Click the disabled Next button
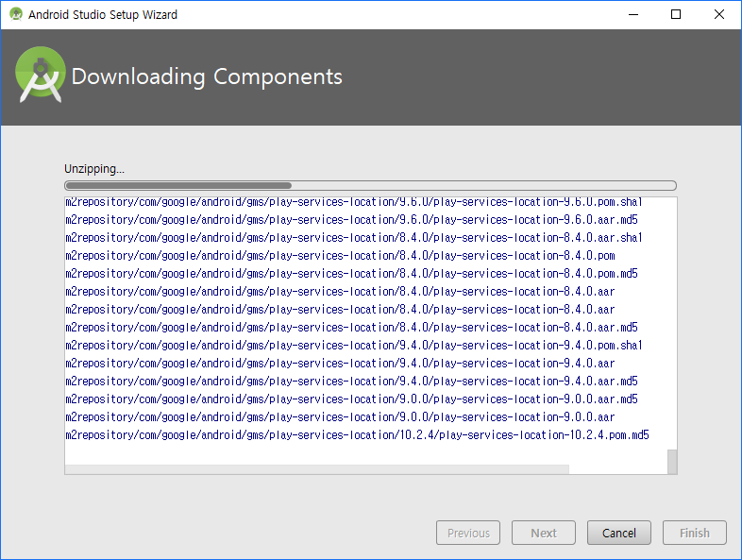This screenshot has height=560, width=742. pyautogui.click(x=544, y=533)
